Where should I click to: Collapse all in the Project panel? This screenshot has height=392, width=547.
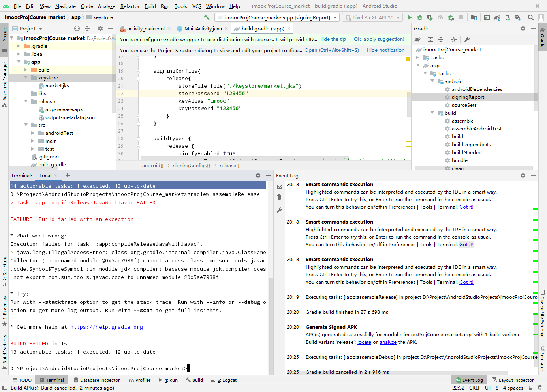point(87,28)
